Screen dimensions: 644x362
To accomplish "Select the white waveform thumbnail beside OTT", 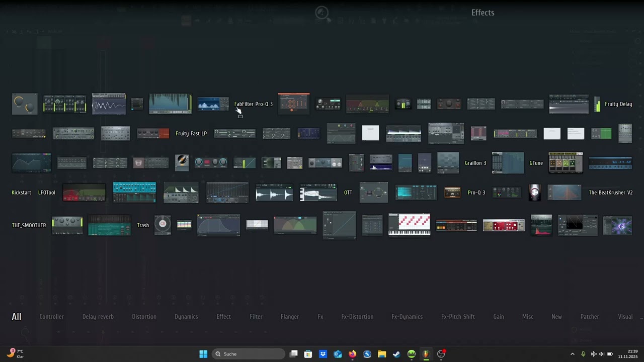I will click(x=318, y=193).
